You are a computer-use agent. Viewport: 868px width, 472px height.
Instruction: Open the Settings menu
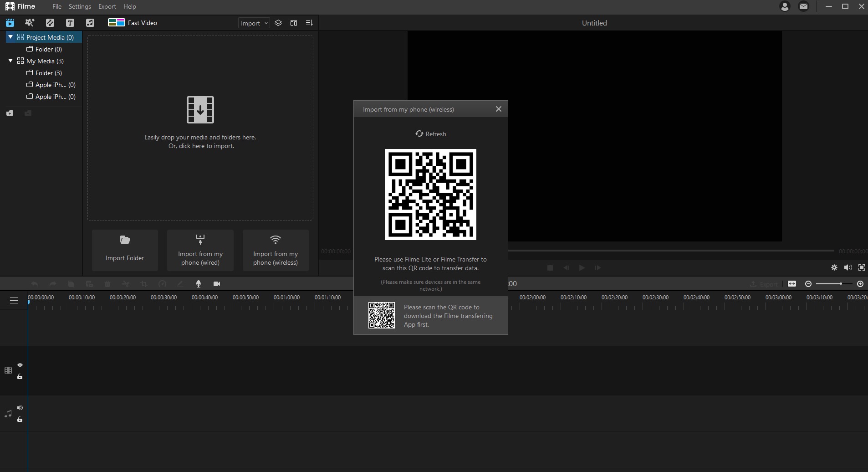coord(80,6)
